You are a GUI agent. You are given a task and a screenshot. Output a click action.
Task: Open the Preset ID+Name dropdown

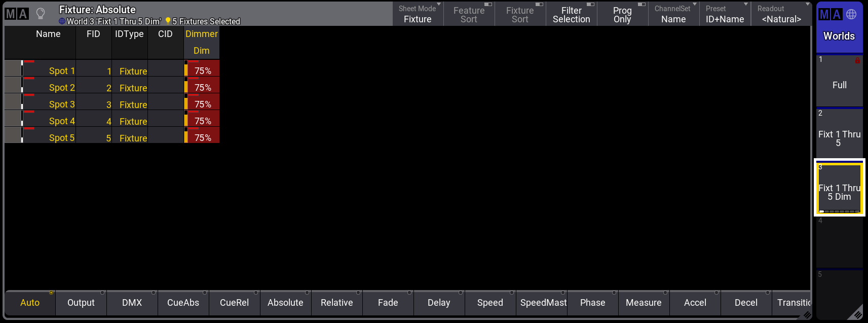(725, 14)
